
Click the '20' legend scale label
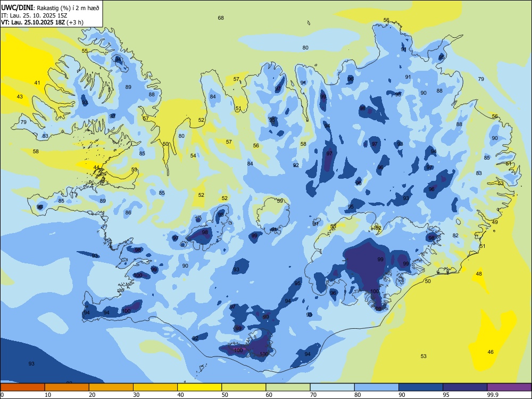[x=92, y=395]
